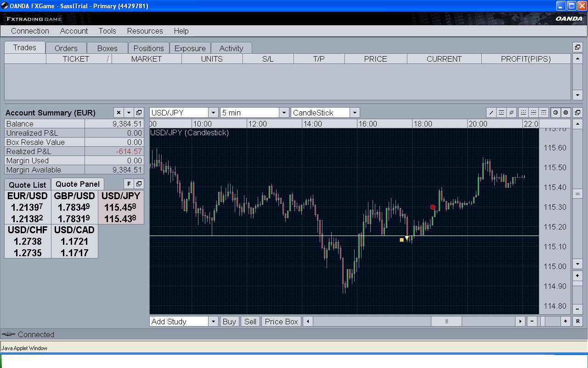Expand the Add Study dropdown
This screenshot has width=588, height=368.
click(x=213, y=322)
